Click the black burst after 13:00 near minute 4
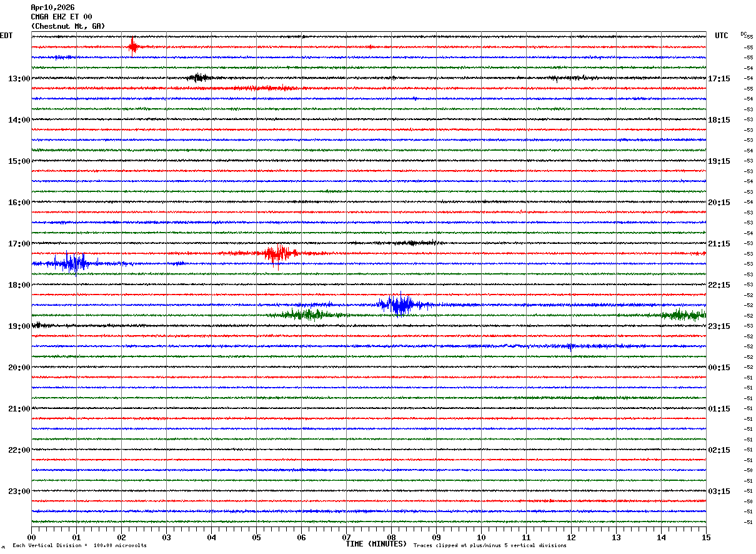The height and width of the screenshot is (554, 756). (199, 78)
